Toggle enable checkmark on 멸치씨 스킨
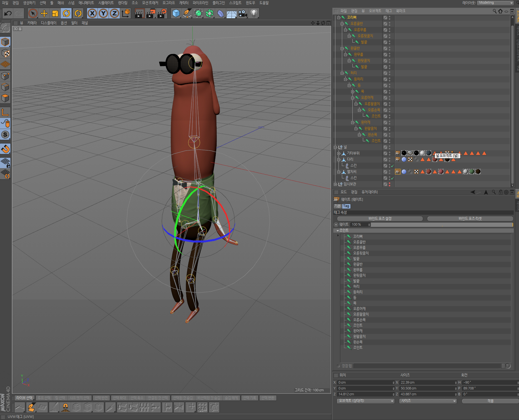 (392, 178)
